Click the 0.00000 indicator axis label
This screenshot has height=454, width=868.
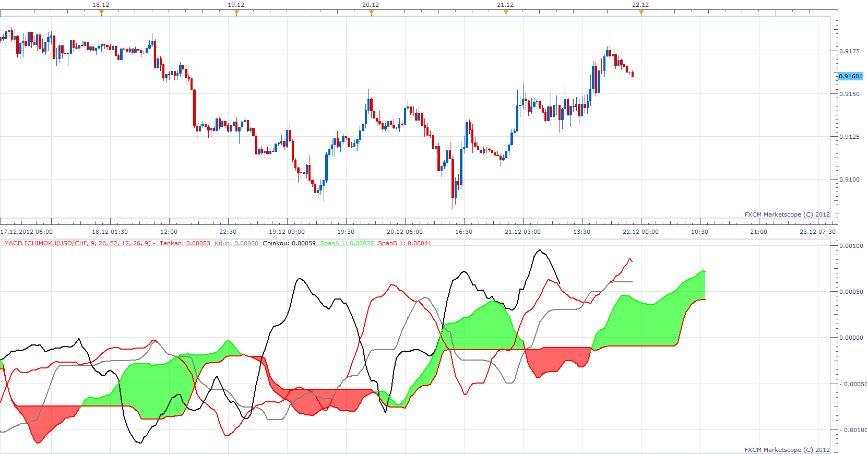click(x=851, y=338)
